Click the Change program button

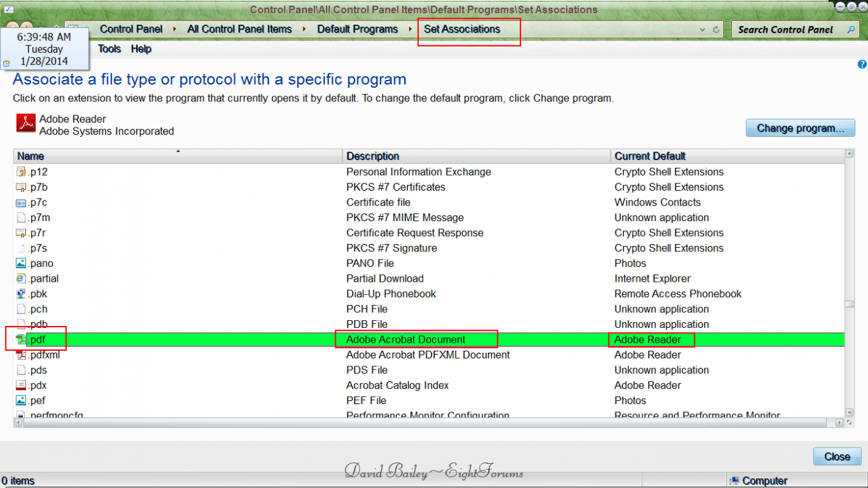(x=800, y=128)
